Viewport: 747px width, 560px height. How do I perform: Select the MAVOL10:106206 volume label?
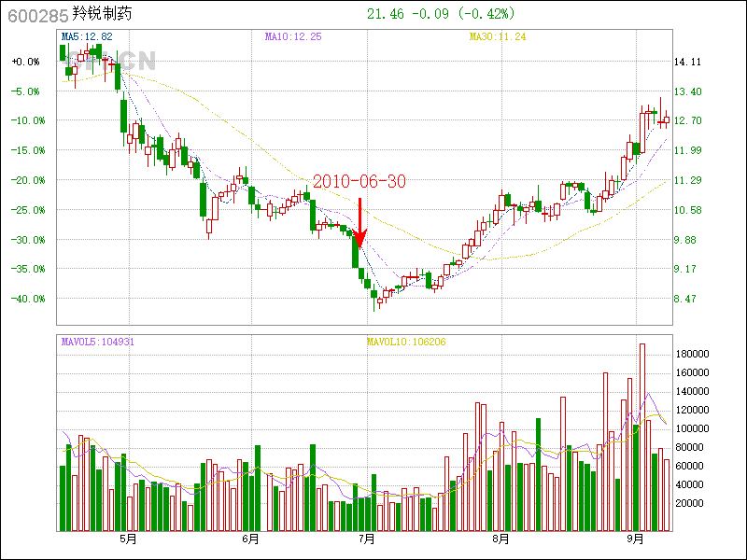[x=406, y=342]
